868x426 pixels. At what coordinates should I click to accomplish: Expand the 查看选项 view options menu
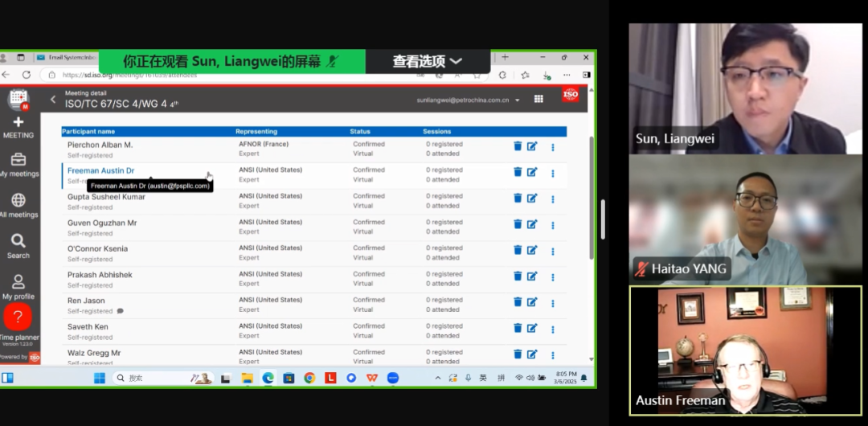click(428, 61)
